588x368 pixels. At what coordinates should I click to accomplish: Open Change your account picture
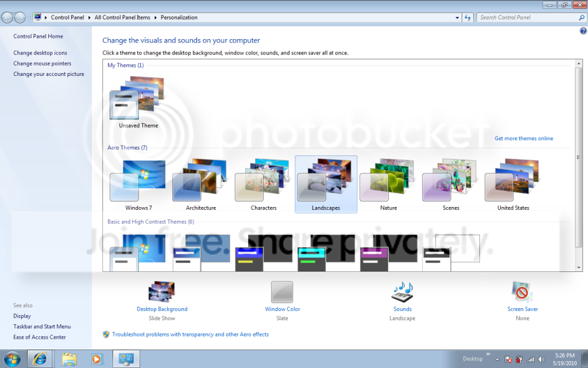coord(49,74)
